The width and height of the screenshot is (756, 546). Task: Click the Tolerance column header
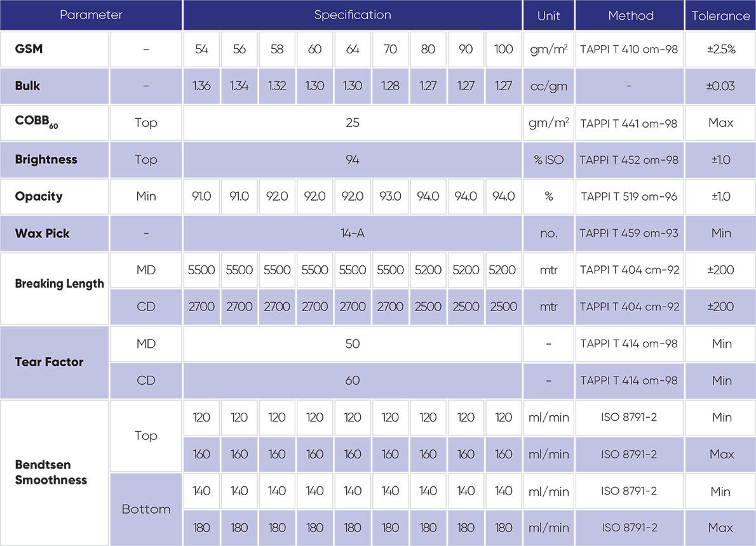point(720,16)
